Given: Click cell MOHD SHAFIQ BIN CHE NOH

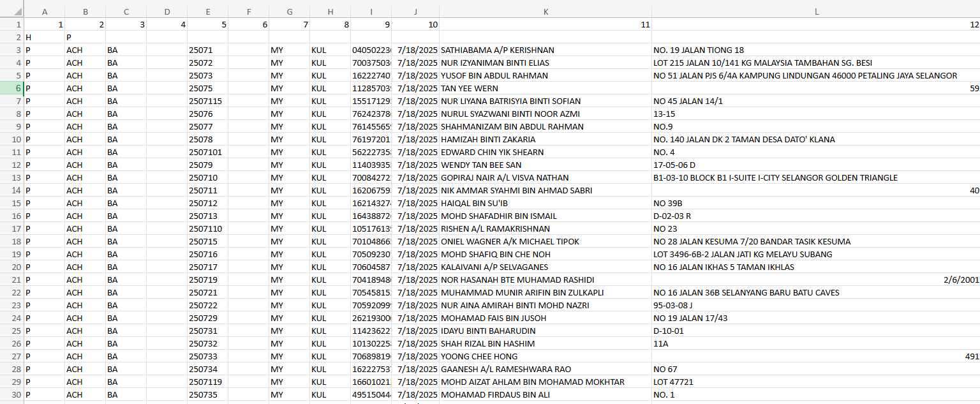Looking at the screenshot, I should [546, 254].
